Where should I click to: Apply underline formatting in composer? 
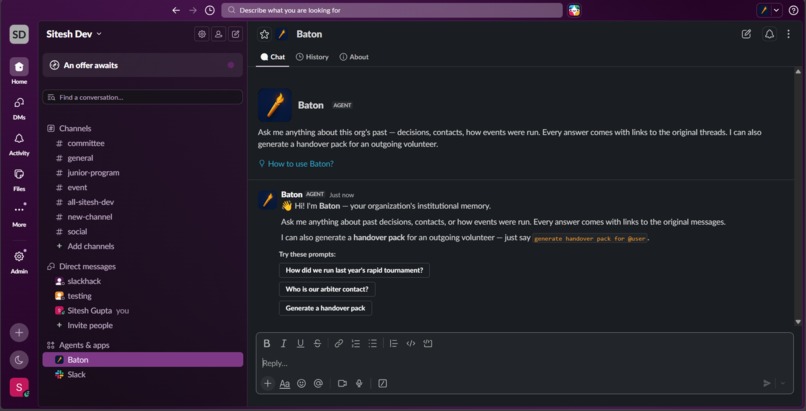click(x=300, y=344)
